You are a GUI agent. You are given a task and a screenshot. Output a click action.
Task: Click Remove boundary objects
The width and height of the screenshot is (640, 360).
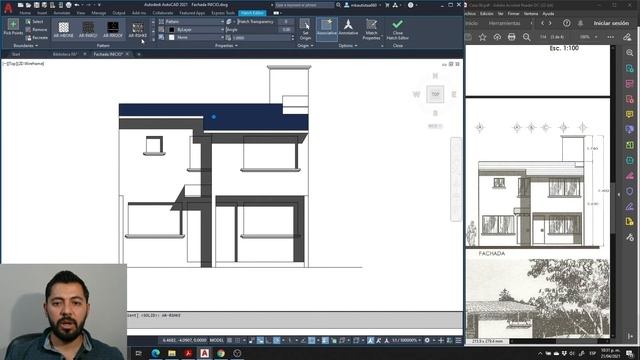(36, 30)
